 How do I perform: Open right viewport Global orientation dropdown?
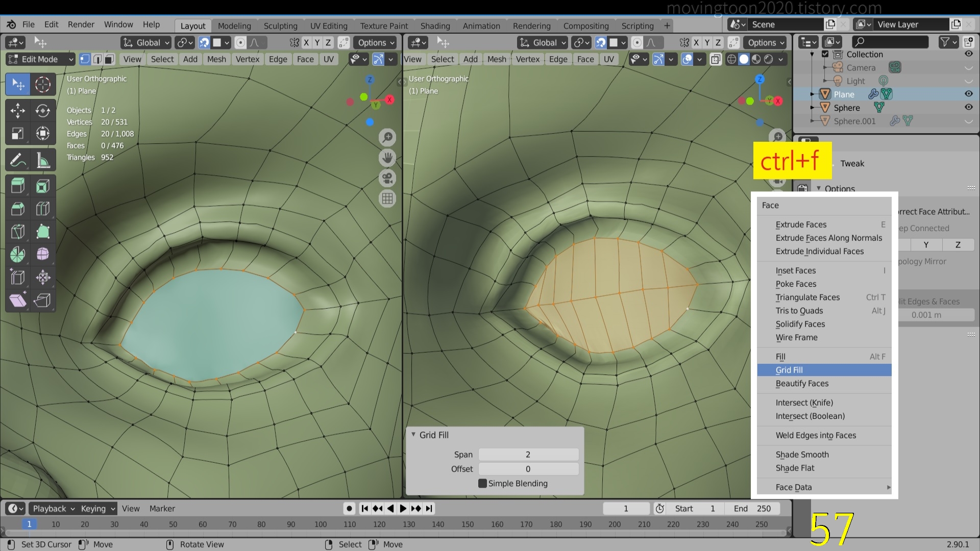(543, 43)
